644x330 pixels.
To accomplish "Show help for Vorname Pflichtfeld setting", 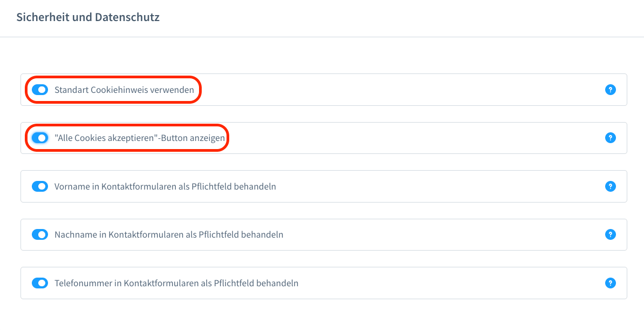I will tap(610, 186).
